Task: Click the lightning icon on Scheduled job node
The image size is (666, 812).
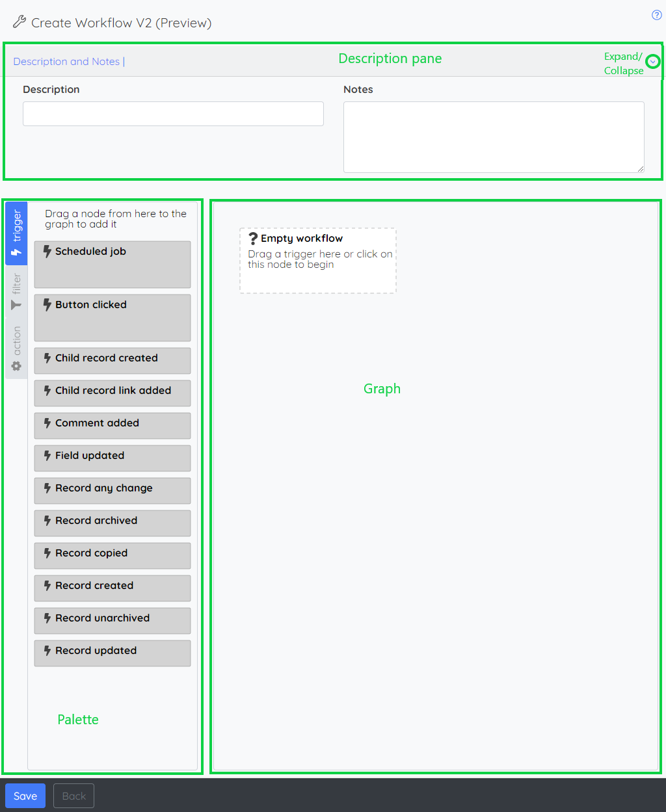Action: pyautogui.click(x=47, y=251)
